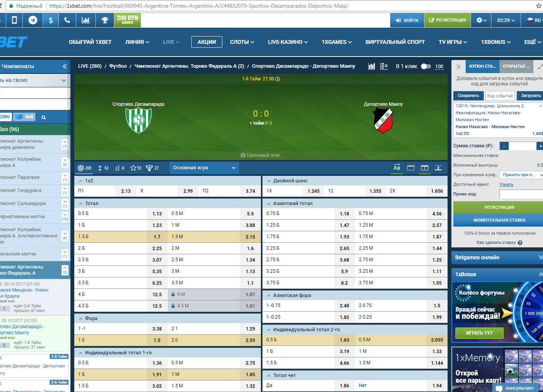Click the Загрузить coupon button
This screenshot has height=392, width=543.
click(x=530, y=95)
